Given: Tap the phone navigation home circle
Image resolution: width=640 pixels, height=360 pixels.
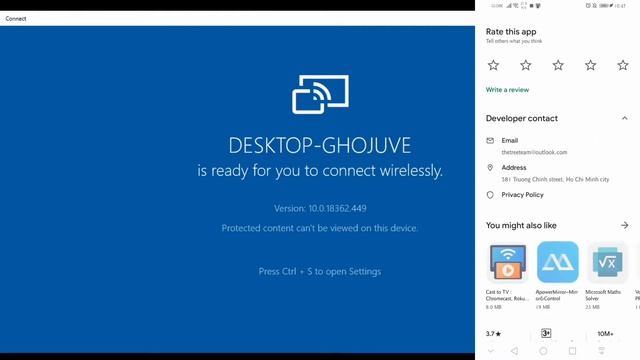Looking at the screenshot, I should [x=543, y=351].
